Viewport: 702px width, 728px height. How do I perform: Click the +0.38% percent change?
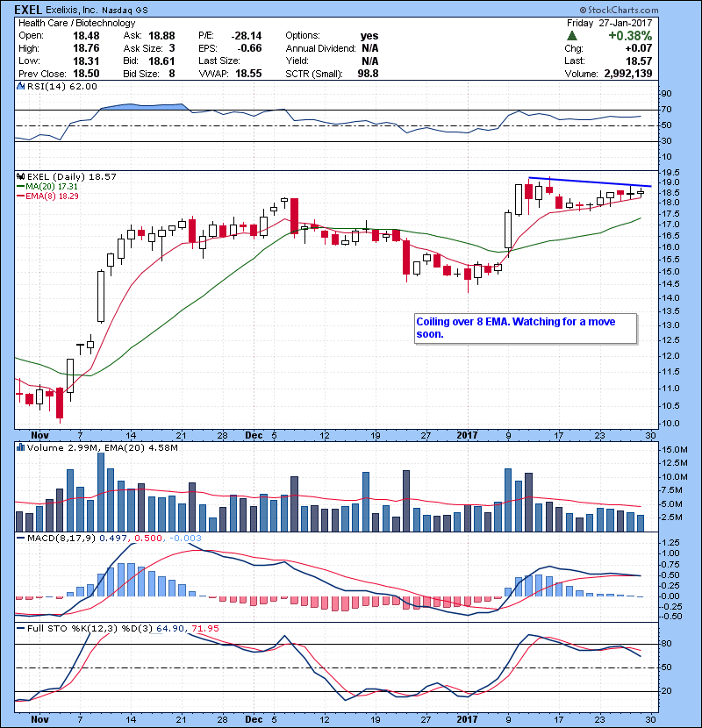[x=630, y=36]
